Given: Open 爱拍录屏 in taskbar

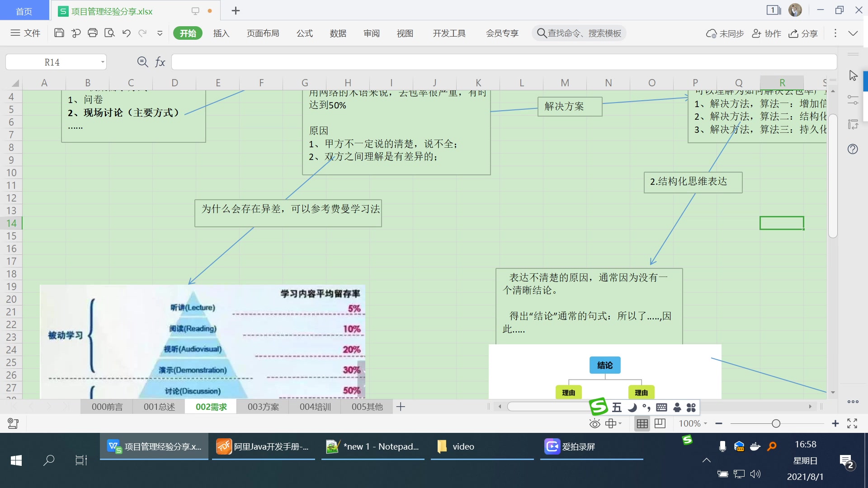Looking at the screenshot, I should (x=592, y=446).
